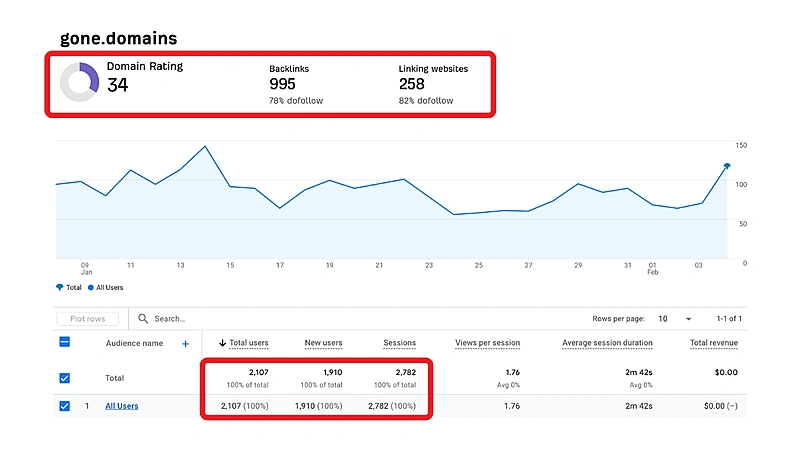Click the Linking websites value 258
The width and height of the screenshot is (800, 450).
click(412, 84)
